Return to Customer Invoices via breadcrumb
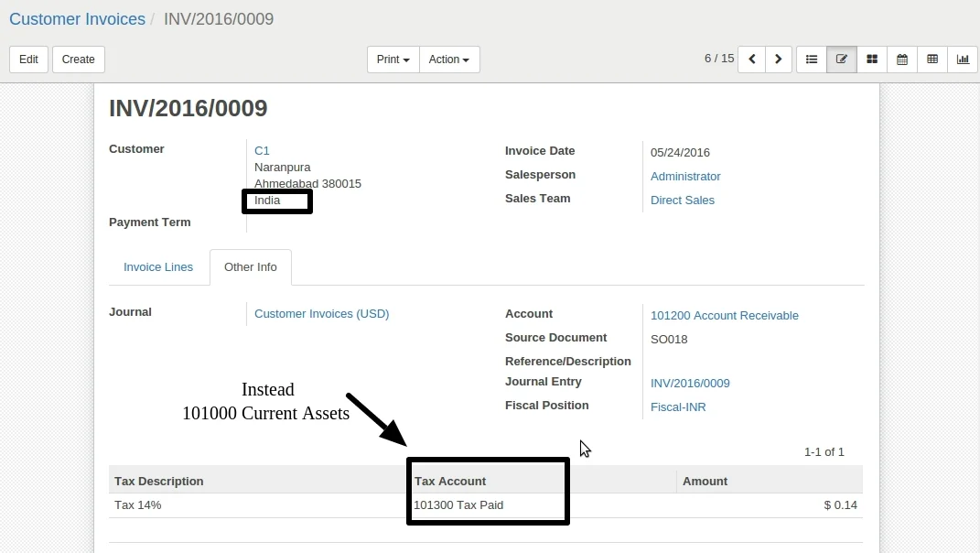The height and width of the screenshot is (553, 980). [x=77, y=18]
